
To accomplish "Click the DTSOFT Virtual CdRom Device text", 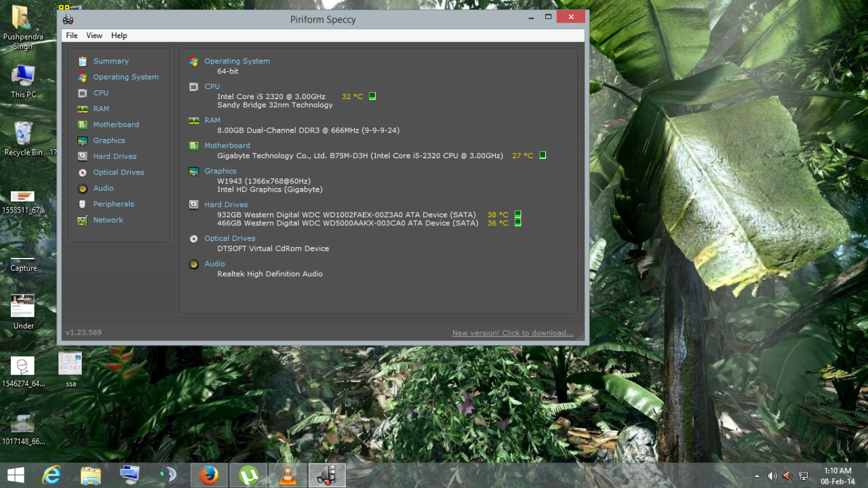I will coord(273,248).
